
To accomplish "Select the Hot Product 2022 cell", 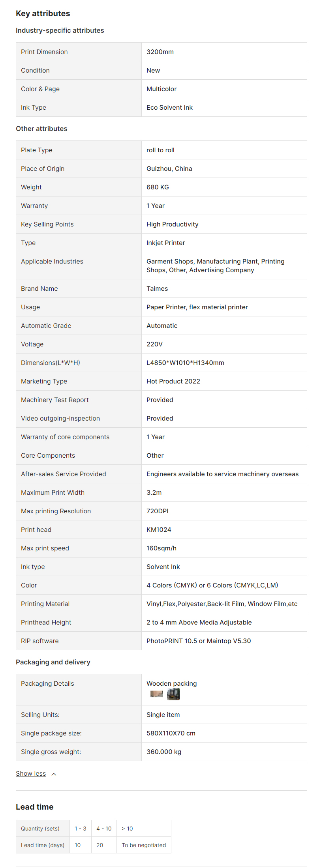I will [173, 381].
